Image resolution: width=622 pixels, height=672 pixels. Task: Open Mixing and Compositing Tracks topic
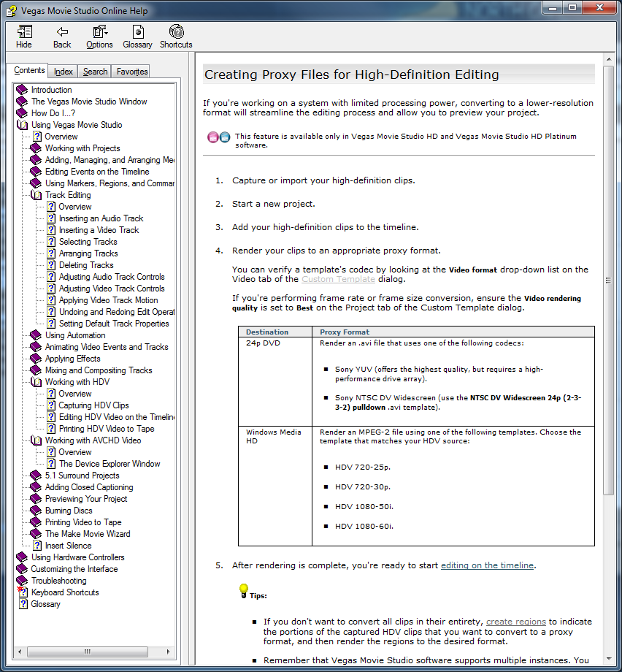(x=99, y=370)
